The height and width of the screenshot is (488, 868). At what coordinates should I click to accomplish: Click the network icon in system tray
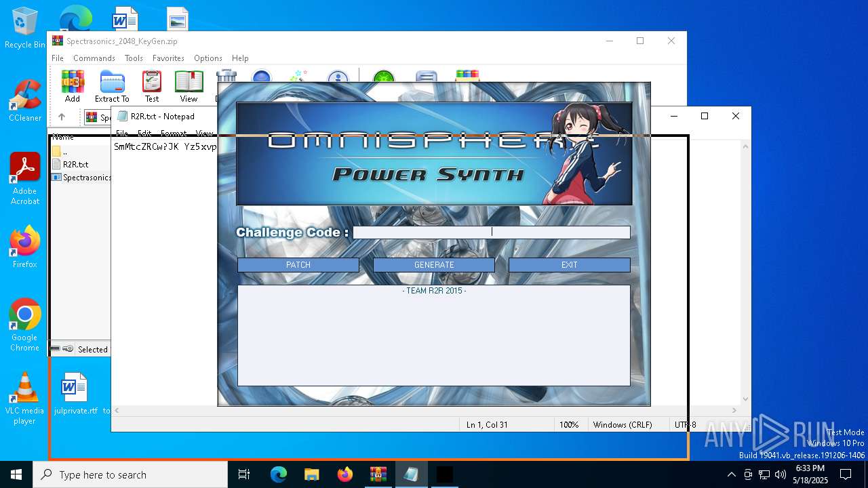(x=764, y=474)
